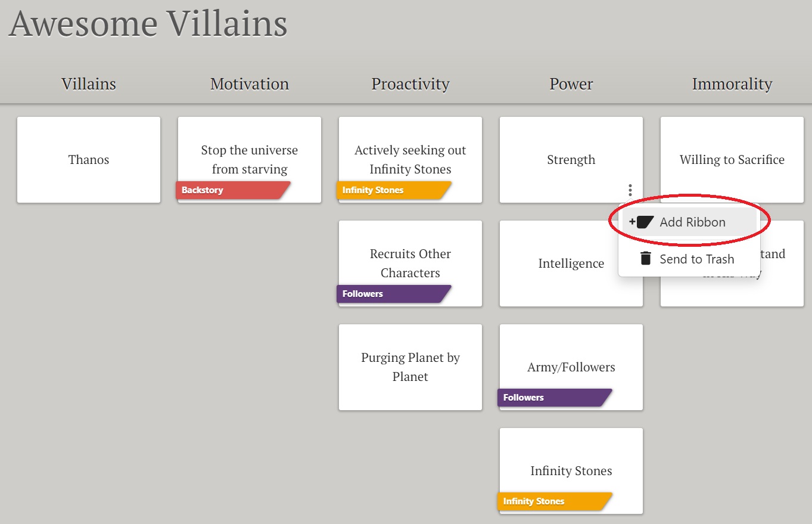Click the orange Infinity Stones ribbon on the Proactivity card

pyautogui.click(x=394, y=190)
